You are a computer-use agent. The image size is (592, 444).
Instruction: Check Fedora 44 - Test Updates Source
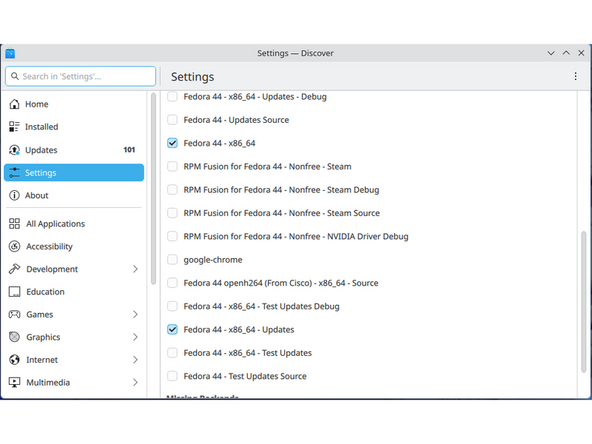click(x=172, y=376)
